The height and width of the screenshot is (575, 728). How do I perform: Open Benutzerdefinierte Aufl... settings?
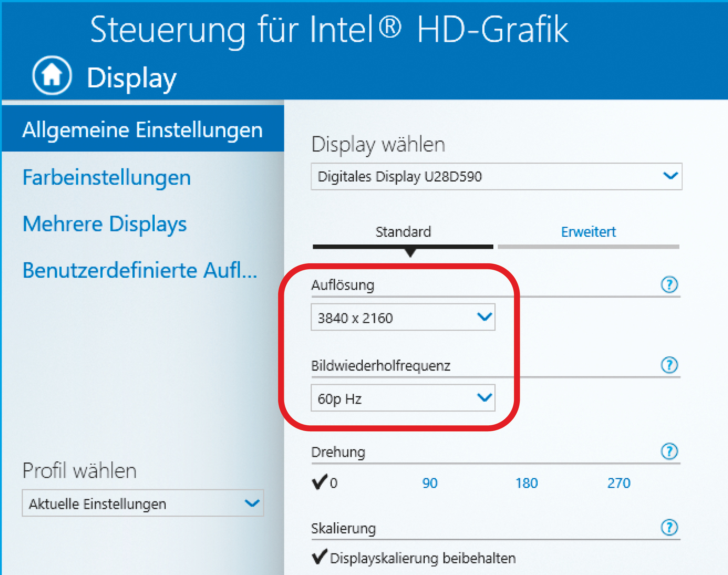pyautogui.click(x=139, y=271)
